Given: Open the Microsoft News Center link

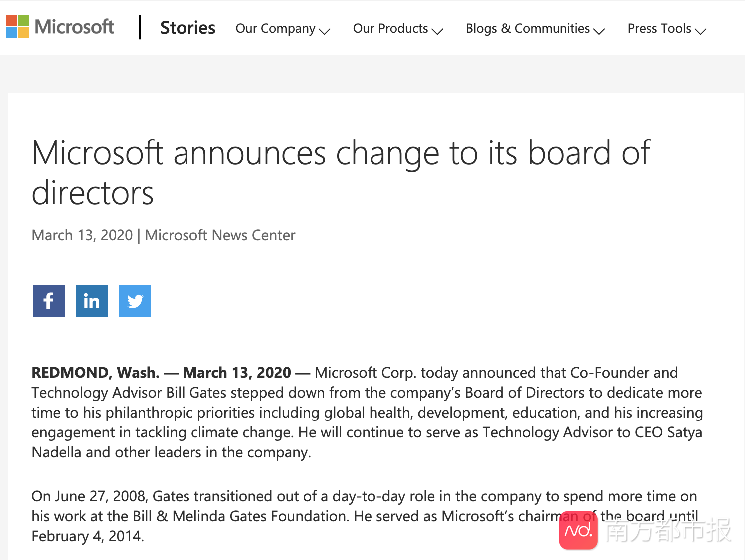Looking at the screenshot, I should click(x=220, y=235).
